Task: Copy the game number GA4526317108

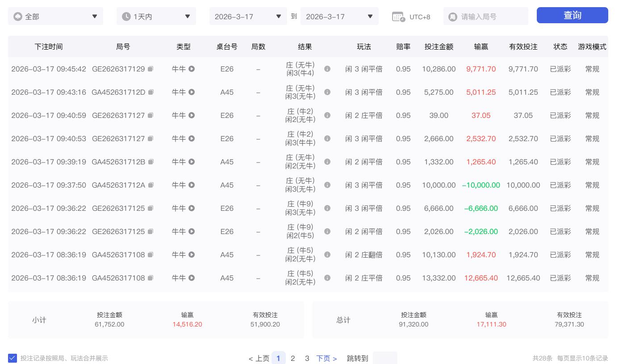Action: [150, 255]
